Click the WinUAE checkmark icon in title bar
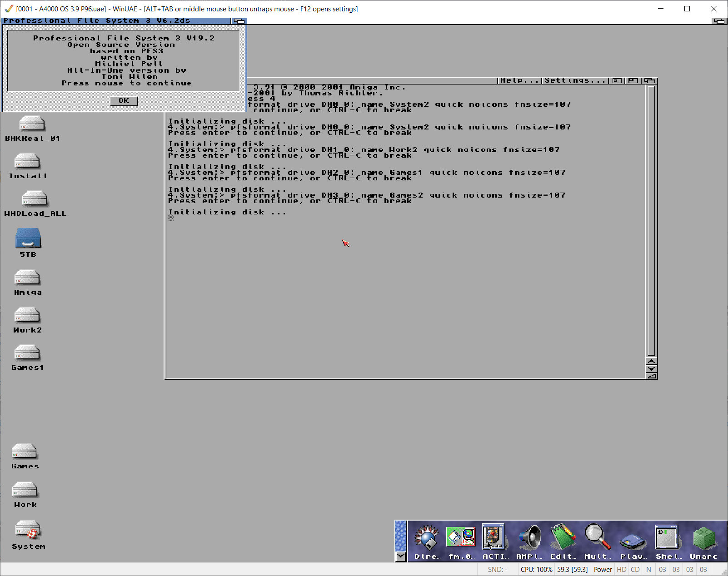Viewport: 728px width, 576px height. [9, 9]
